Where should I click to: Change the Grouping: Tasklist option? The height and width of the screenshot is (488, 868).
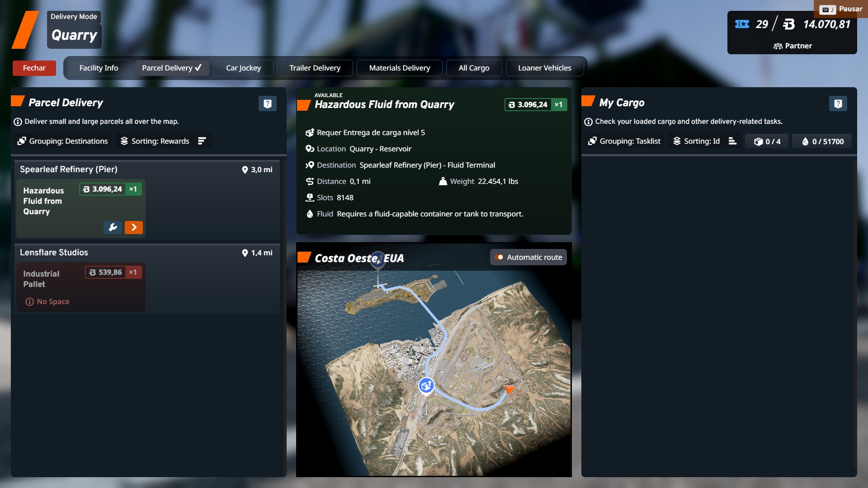point(624,141)
